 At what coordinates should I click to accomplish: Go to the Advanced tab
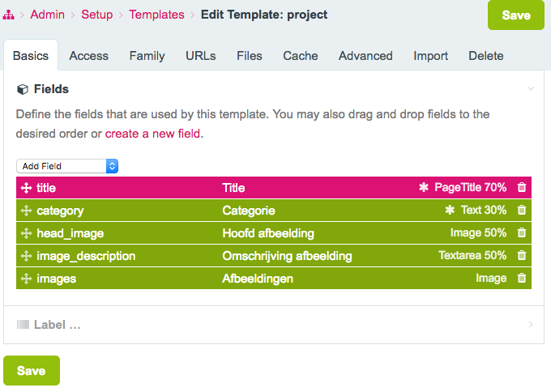click(x=365, y=56)
